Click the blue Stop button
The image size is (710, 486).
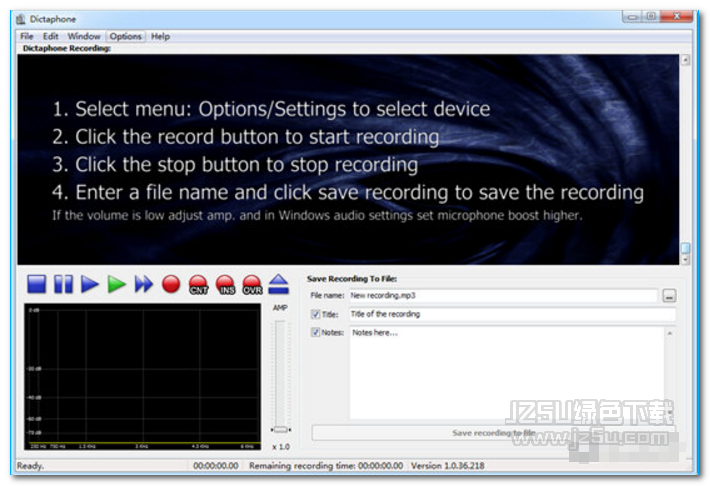click(x=36, y=284)
